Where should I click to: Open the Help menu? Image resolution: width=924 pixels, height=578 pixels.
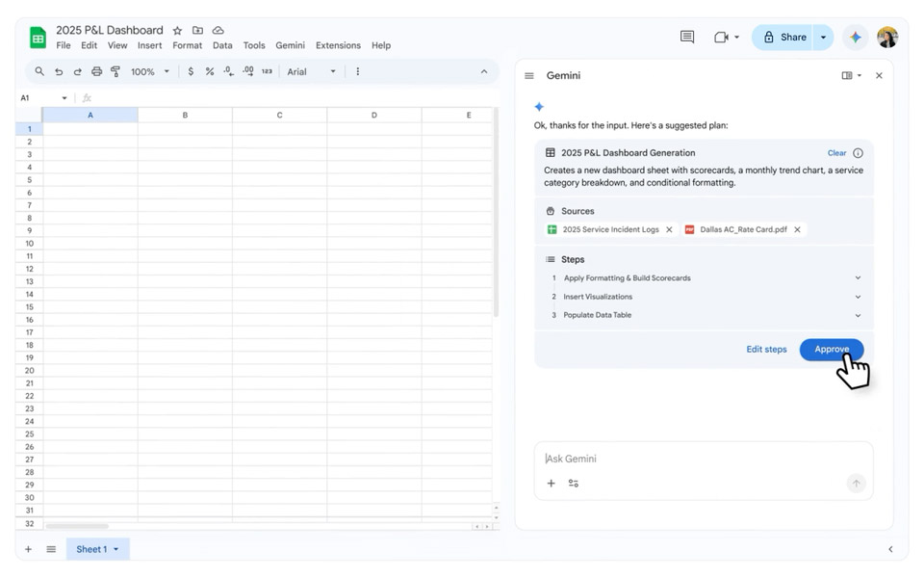coord(381,45)
